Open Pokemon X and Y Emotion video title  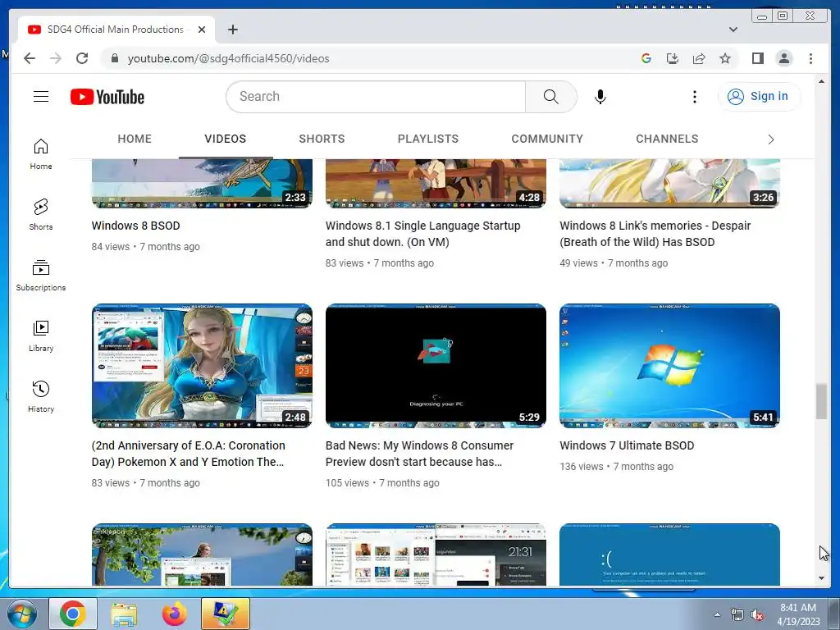click(189, 453)
